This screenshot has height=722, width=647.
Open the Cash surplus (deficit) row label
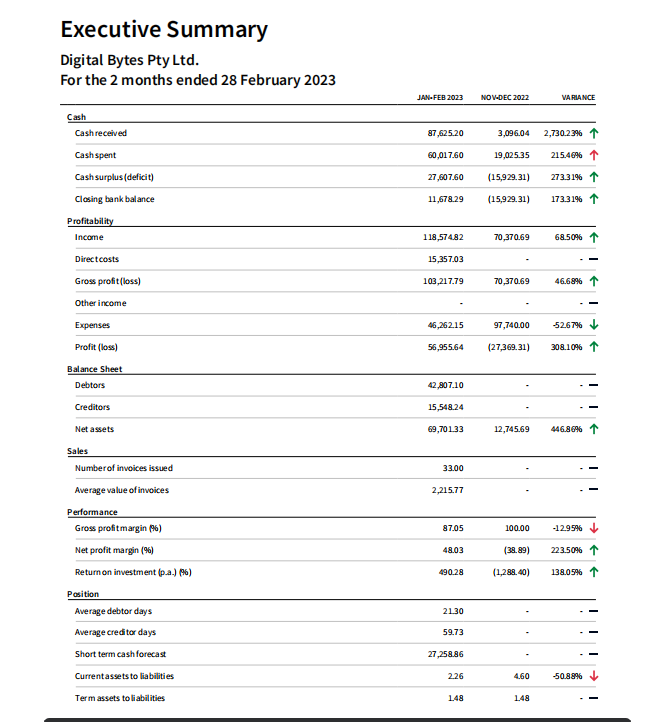point(113,177)
